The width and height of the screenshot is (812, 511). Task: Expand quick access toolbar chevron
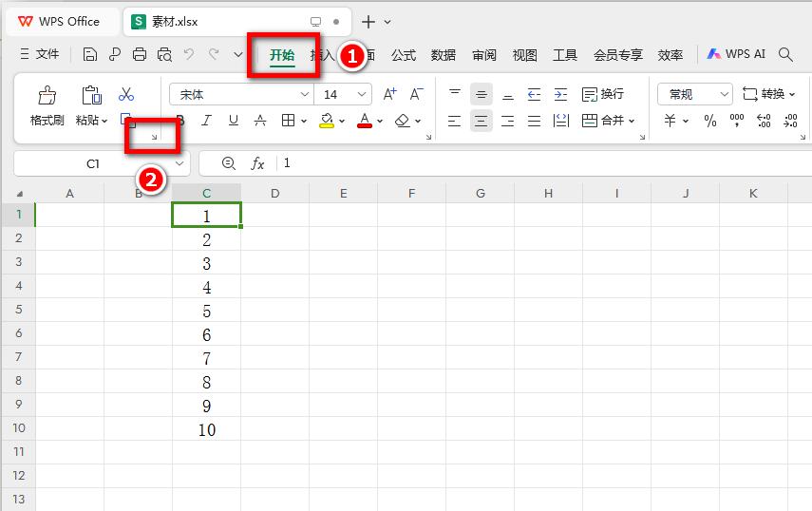[x=238, y=54]
